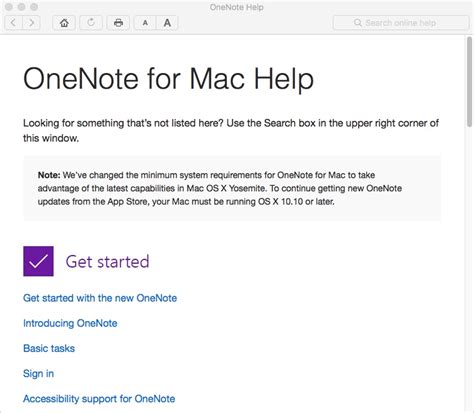The height and width of the screenshot is (413, 474).
Task: Print the help topic
Action: tap(118, 23)
